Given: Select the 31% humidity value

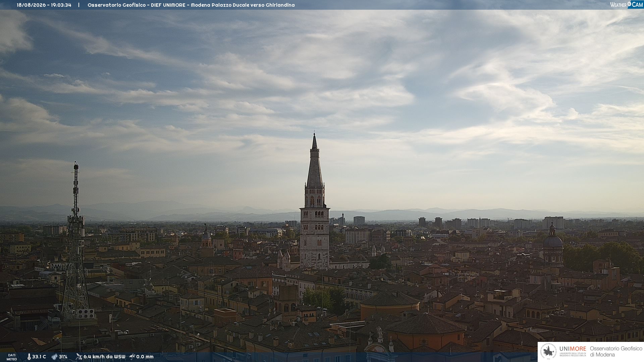Looking at the screenshot, I should point(63,357).
